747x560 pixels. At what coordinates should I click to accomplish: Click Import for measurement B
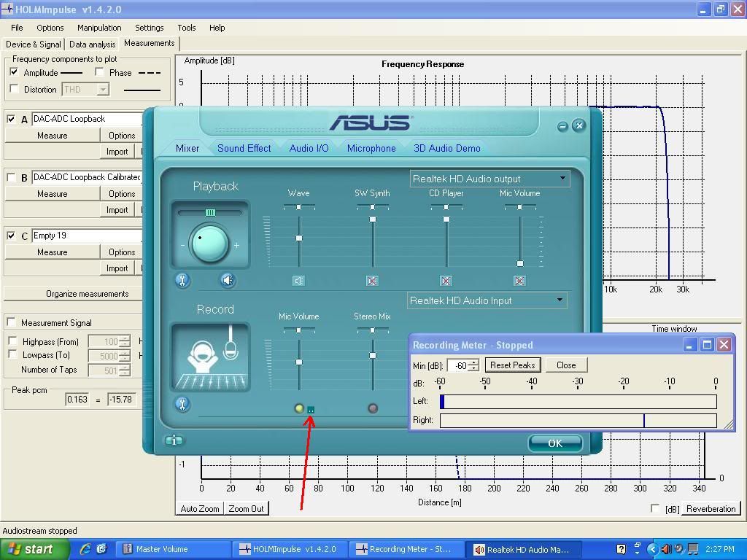click(117, 210)
